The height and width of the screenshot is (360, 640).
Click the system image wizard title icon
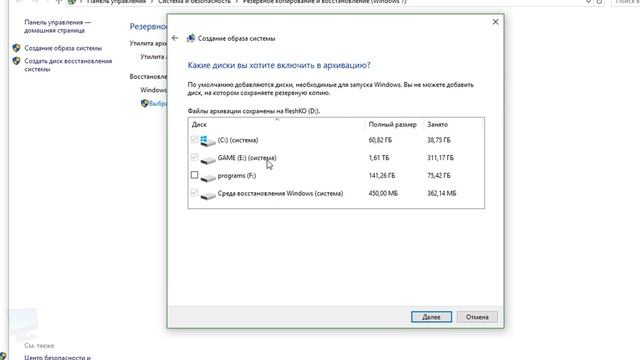click(191, 38)
